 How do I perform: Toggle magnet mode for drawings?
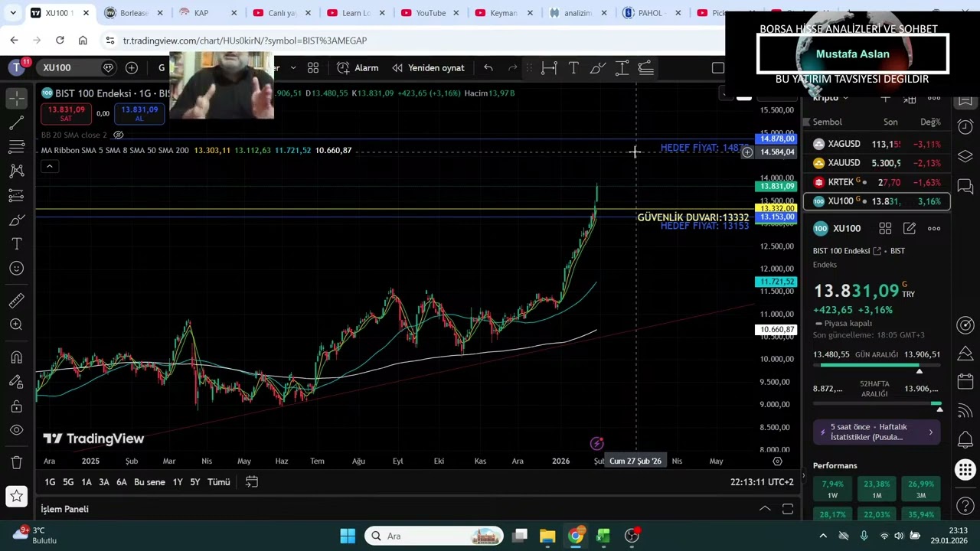17,357
